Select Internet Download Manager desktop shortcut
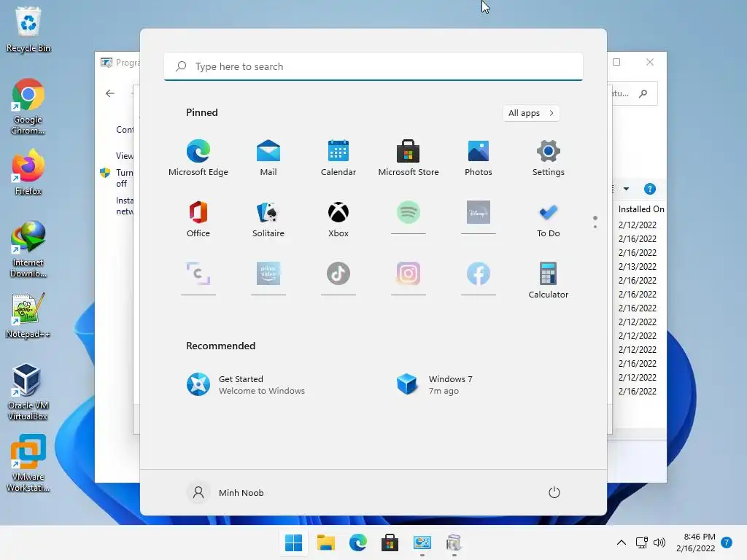This screenshot has height=560, width=747. tap(28, 249)
